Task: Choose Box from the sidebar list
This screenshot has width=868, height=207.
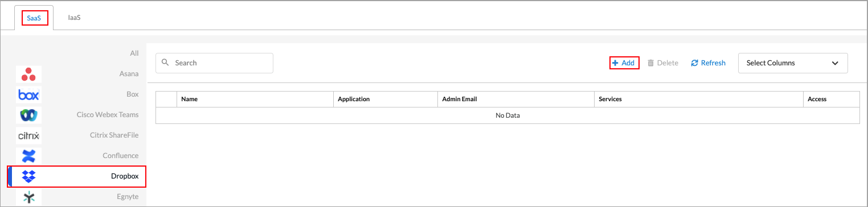Action: (x=132, y=94)
